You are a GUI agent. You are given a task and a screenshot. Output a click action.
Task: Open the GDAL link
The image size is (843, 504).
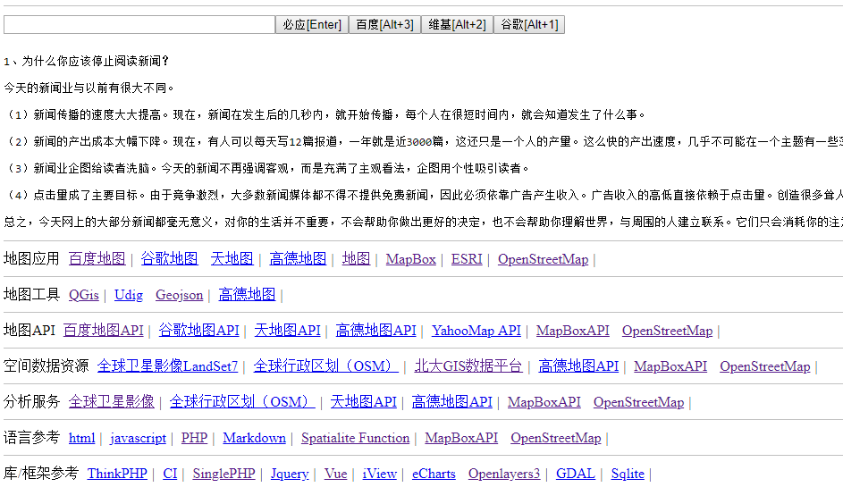(575, 474)
